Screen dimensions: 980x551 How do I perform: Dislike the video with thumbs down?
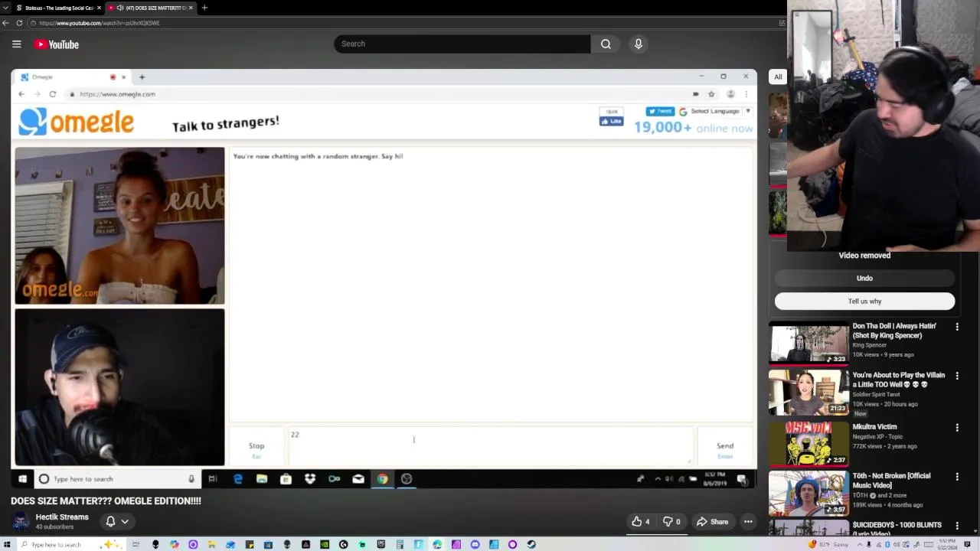point(671,522)
